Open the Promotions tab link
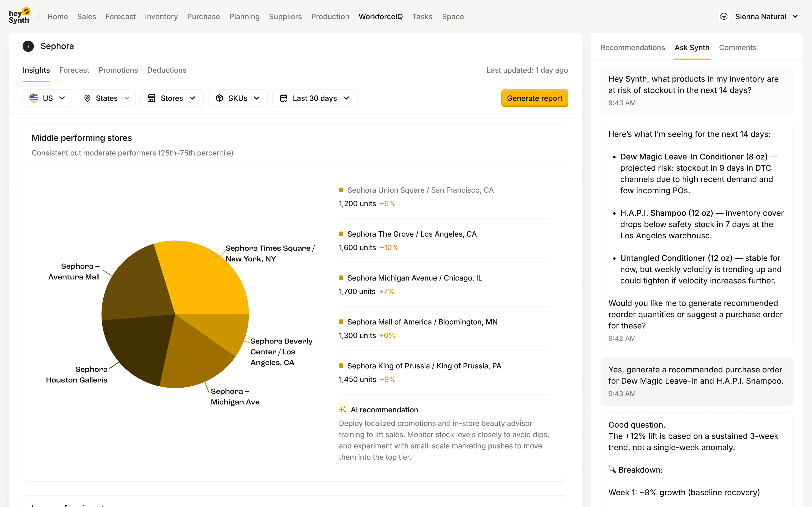Screen dimensions: 812x507 click(118, 70)
